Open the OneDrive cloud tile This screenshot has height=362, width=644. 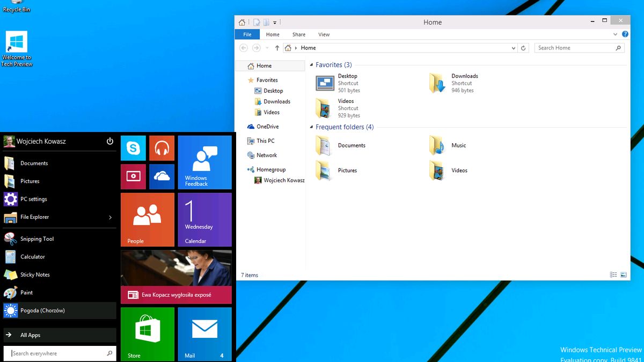162,176
